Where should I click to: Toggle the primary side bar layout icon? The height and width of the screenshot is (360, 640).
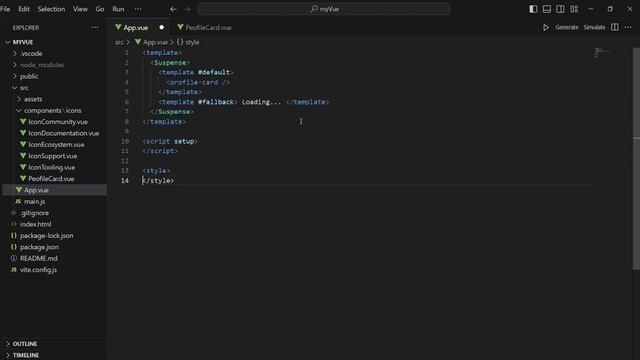pyautogui.click(x=533, y=9)
